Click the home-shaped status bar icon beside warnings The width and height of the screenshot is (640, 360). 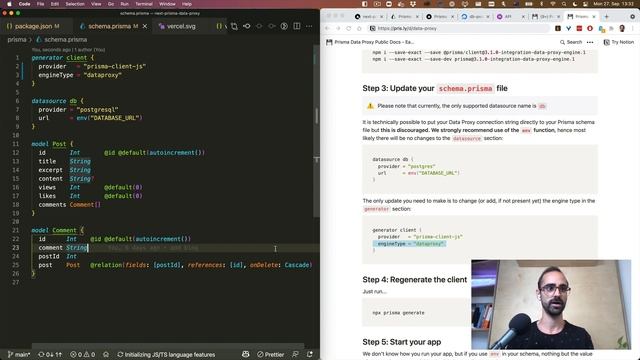pos(106,354)
